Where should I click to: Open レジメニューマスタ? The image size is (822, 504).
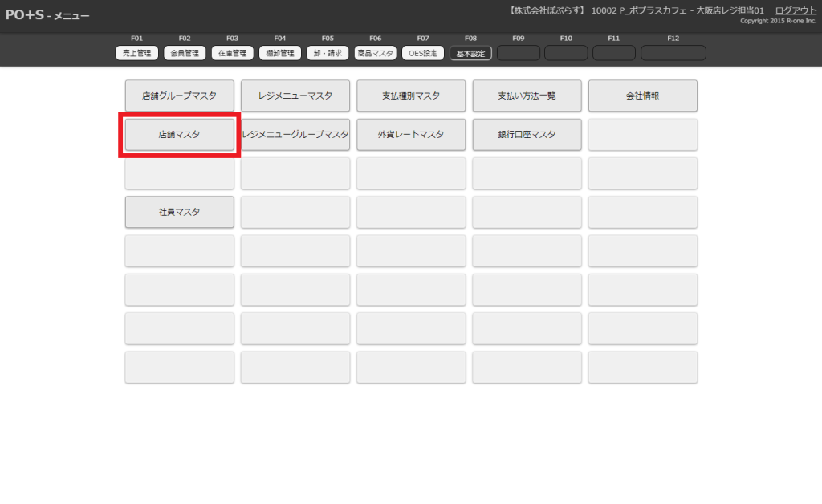click(x=295, y=96)
